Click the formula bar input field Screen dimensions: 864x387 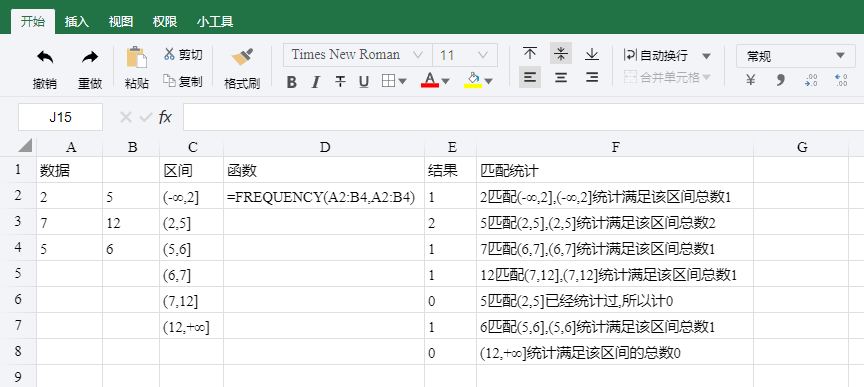point(523,117)
